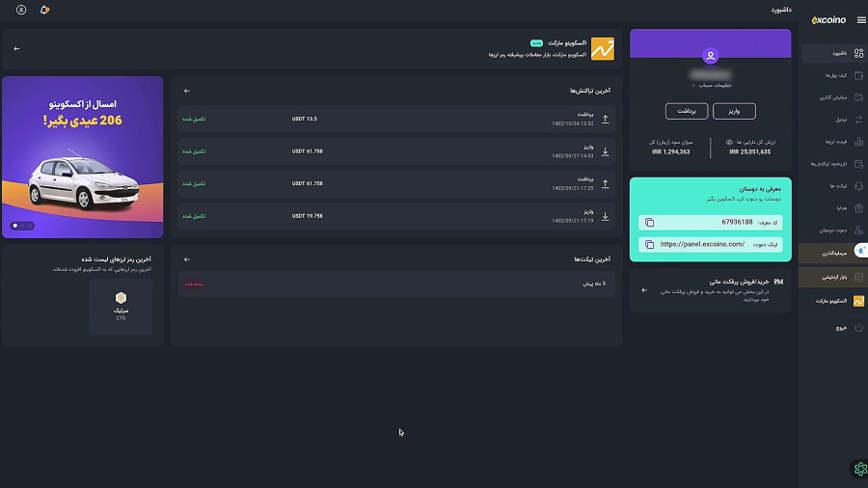The height and width of the screenshot is (488, 868).
Task: Toggle total assets visibility eye icon
Action: (729, 142)
